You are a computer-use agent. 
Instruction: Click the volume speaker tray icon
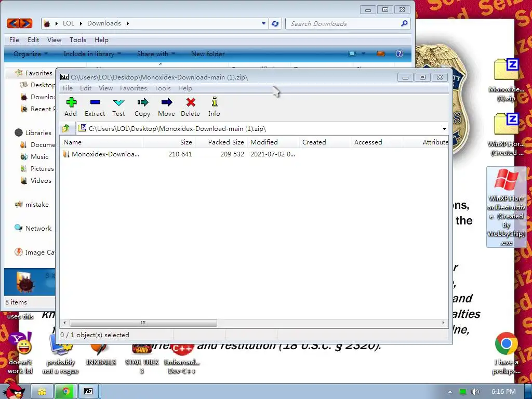pyautogui.click(x=475, y=392)
